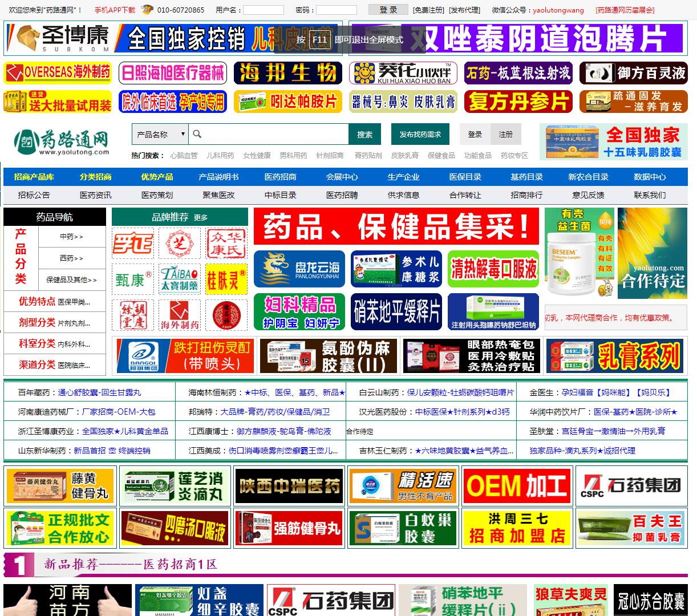
Task: Click the 发布找药需求 button
Action: [x=420, y=135]
